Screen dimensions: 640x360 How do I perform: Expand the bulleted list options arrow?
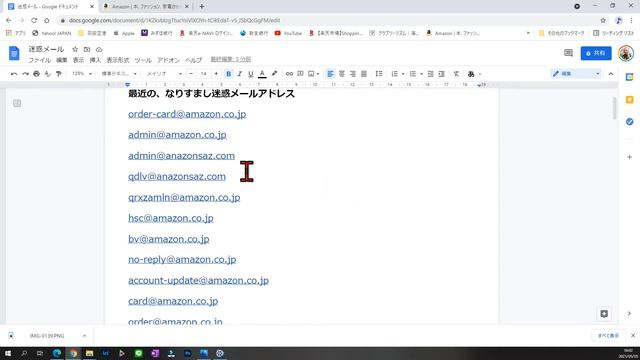point(421,74)
